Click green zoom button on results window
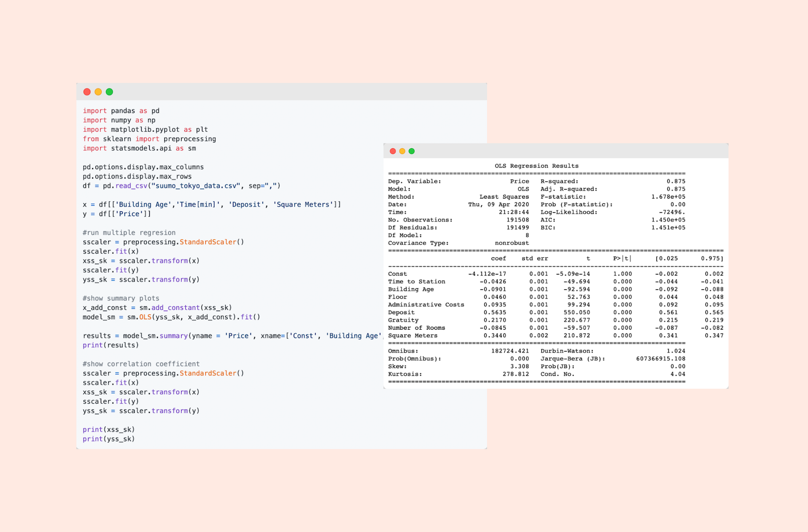Image resolution: width=808 pixels, height=532 pixels. 412,151
